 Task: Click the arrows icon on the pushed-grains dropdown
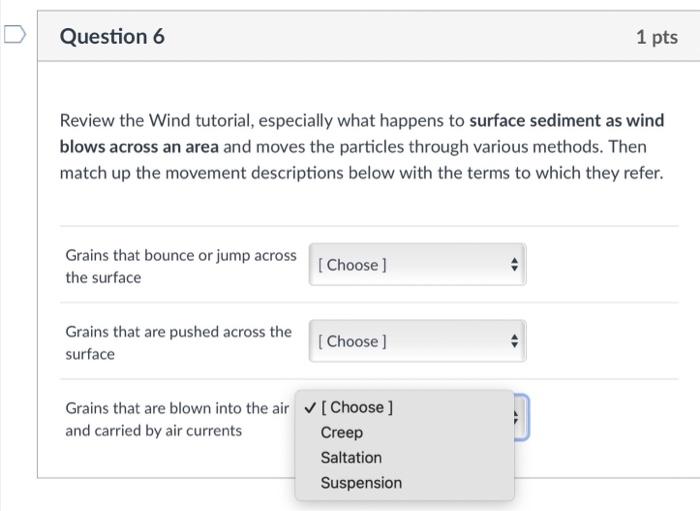pos(514,341)
